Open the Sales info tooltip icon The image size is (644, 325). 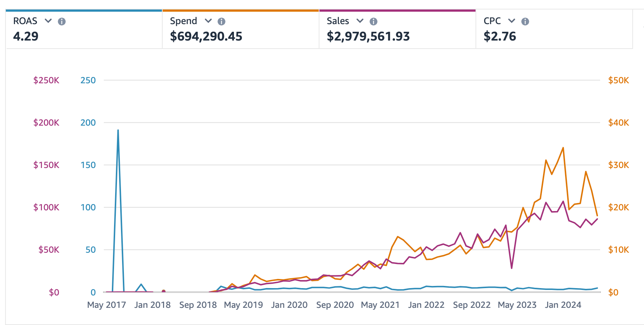pyautogui.click(x=374, y=22)
